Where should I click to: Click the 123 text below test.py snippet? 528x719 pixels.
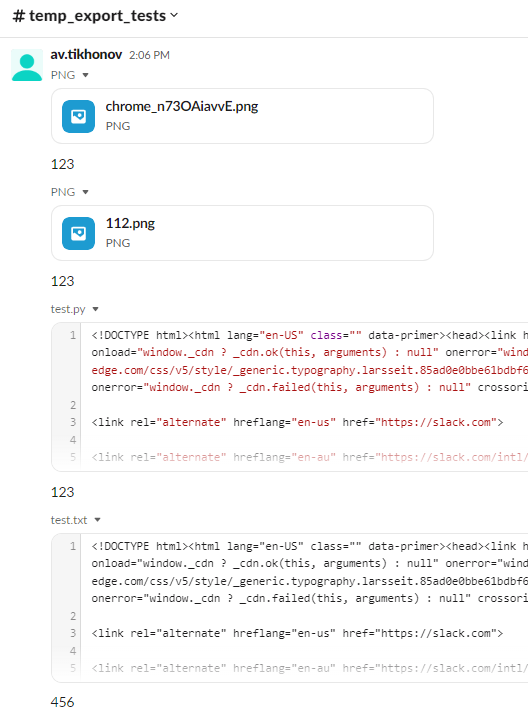coord(62,492)
